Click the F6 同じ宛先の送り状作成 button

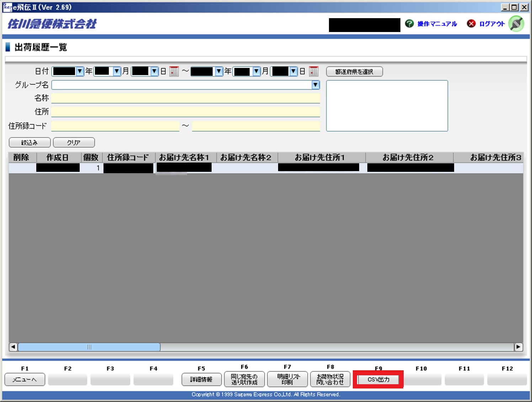(244, 379)
